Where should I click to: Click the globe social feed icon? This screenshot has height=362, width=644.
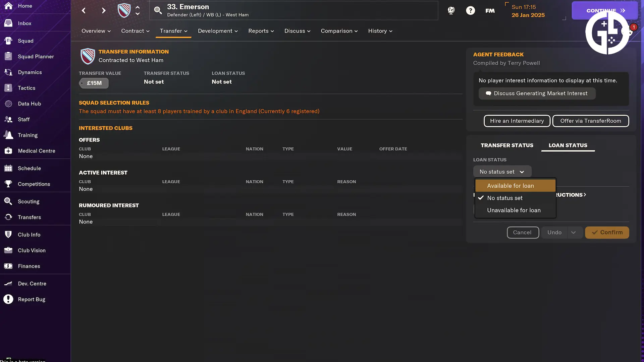[451, 10]
